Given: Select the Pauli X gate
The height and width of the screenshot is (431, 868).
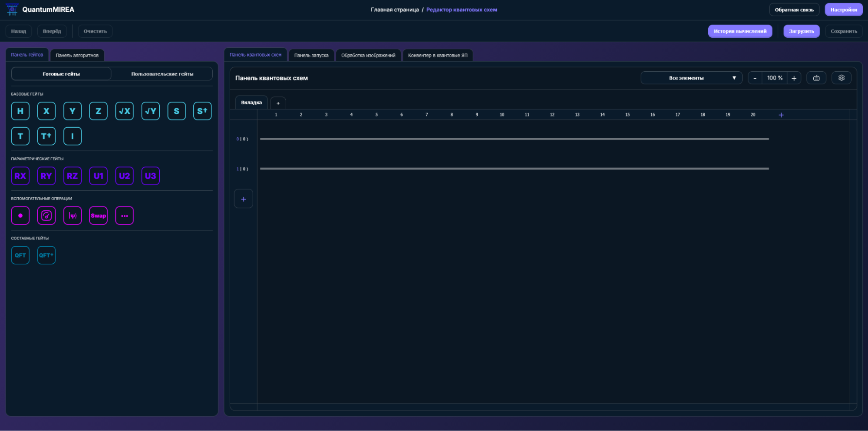Looking at the screenshot, I should (46, 111).
